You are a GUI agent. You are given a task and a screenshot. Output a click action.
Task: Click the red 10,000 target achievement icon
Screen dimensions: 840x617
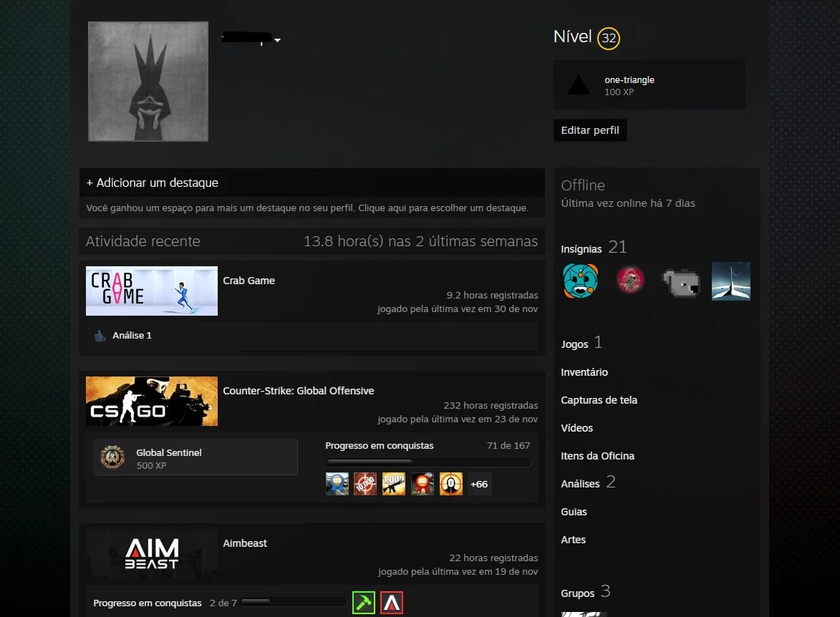coord(365,484)
